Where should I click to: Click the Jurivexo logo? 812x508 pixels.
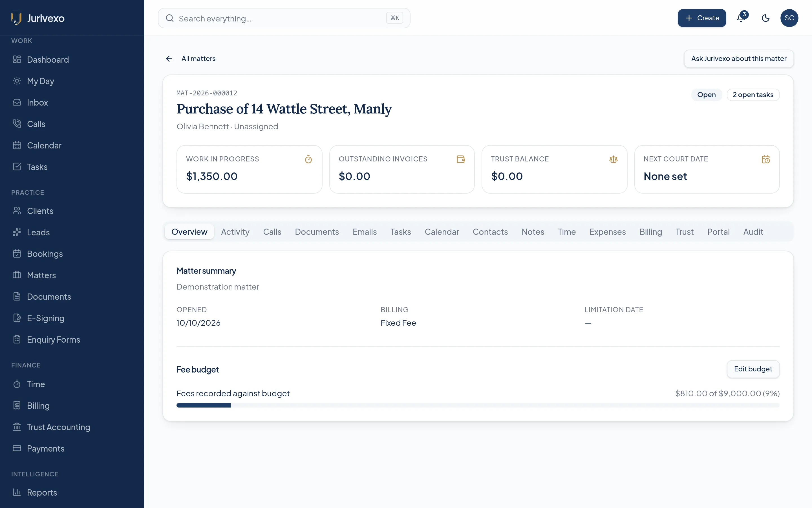point(37,18)
